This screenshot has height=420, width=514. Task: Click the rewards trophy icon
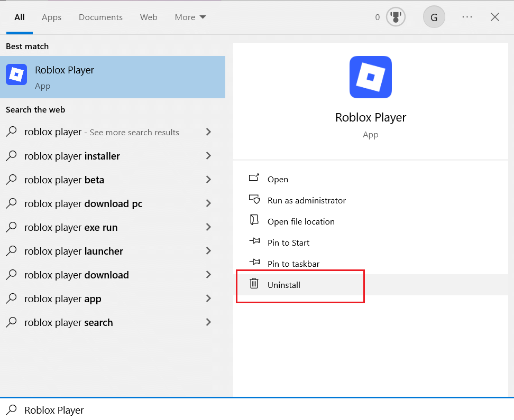click(396, 17)
